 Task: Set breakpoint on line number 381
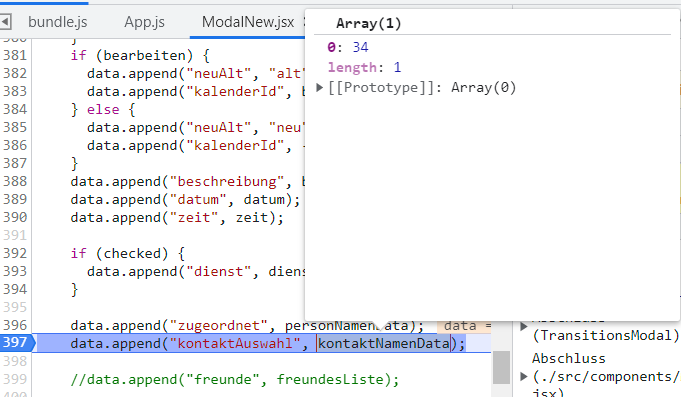(x=15, y=55)
